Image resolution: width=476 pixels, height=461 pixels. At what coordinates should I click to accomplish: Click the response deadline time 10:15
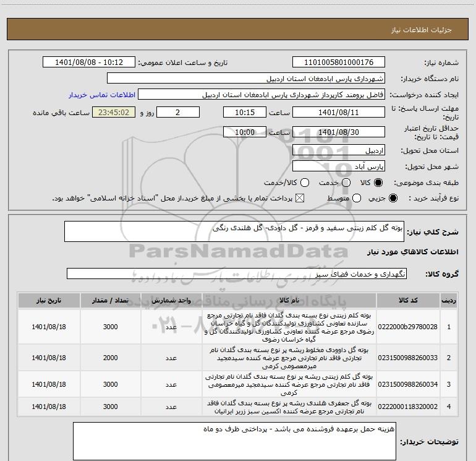[x=245, y=112]
